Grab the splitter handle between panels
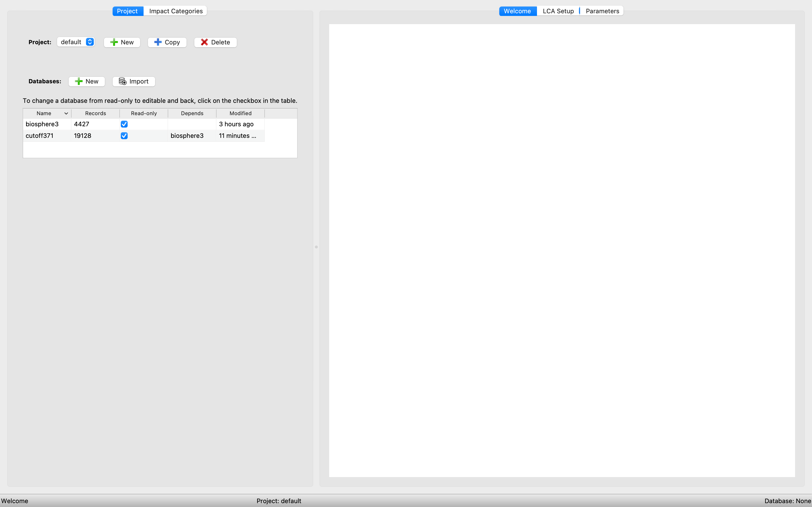812x507 pixels. click(x=316, y=247)
